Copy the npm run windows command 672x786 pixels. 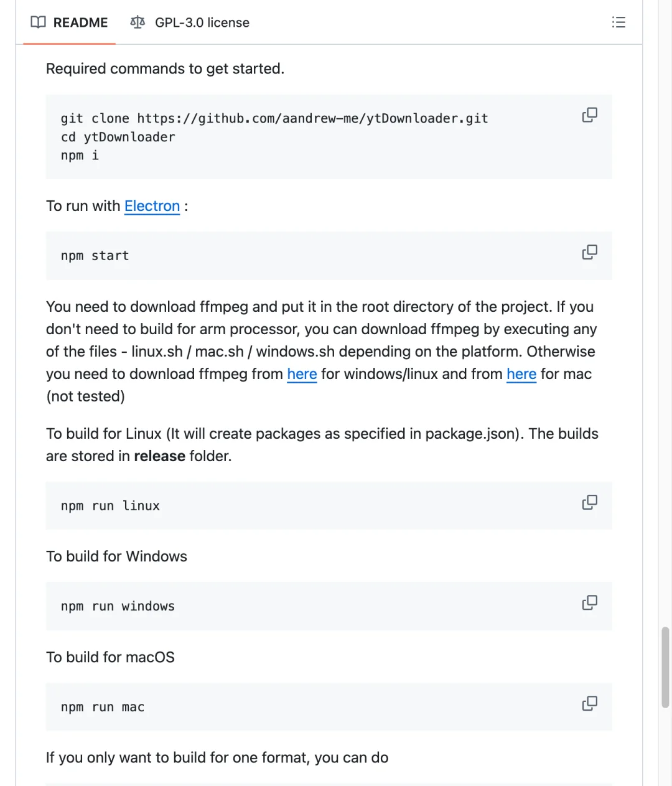[x=589, y=602]
